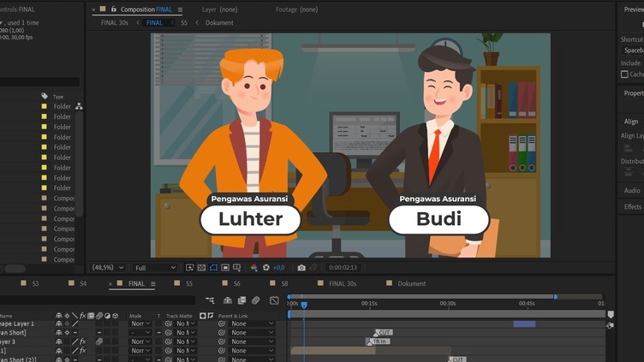The height and width of the screenshot is (362, 644).
Task: Toggle Shy switch on Layer 3 row
Action: 59,341
